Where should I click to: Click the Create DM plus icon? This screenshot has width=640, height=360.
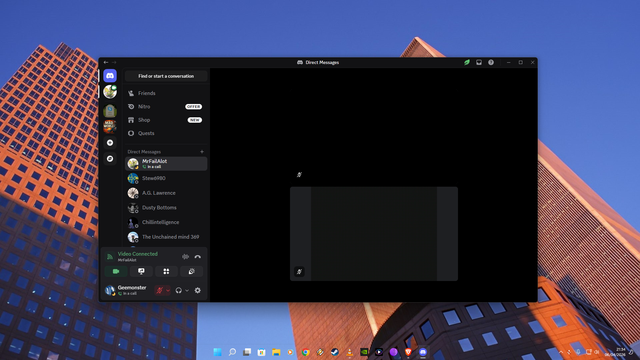pos(202,152)
